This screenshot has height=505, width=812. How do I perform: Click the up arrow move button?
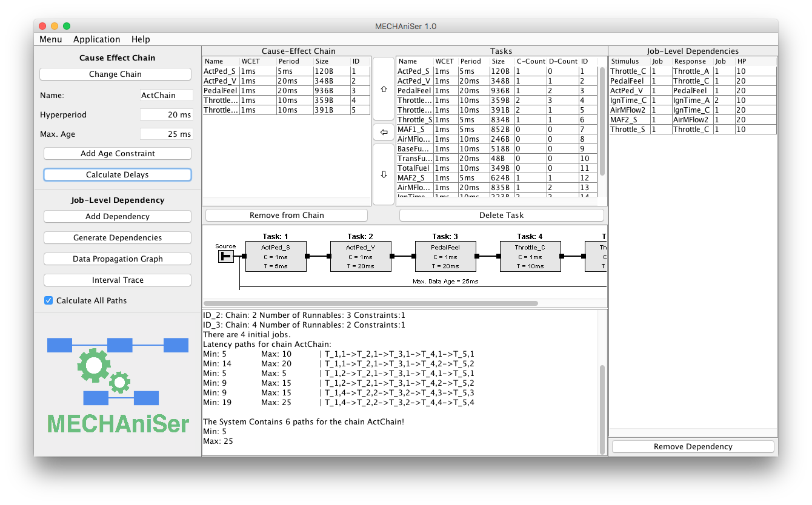tap(383, 89)
